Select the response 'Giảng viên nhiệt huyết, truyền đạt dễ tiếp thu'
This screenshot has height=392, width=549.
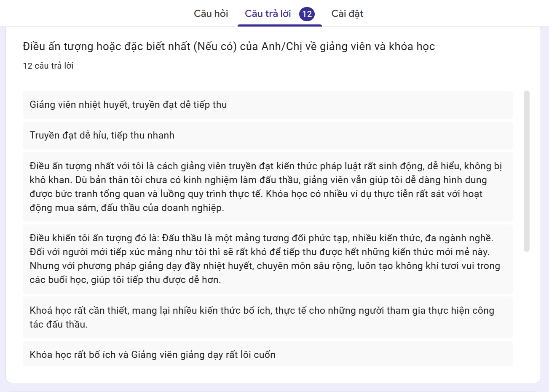(x=268, y=104)
